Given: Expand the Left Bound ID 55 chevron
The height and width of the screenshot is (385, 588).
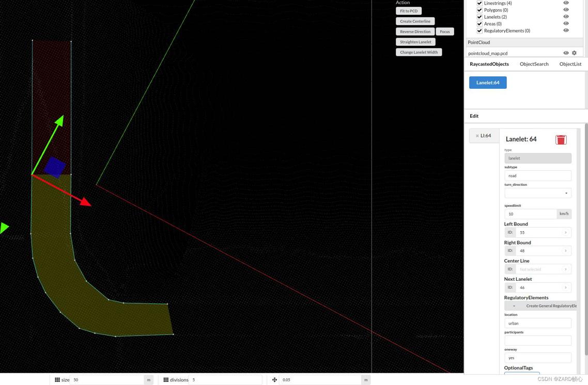Looking at the screenshot, I should tap(566, 233).
